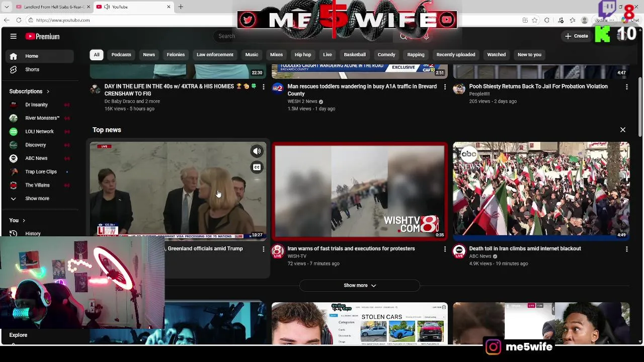Open Iran warns of fast trials video title

[x=351, y=248]
